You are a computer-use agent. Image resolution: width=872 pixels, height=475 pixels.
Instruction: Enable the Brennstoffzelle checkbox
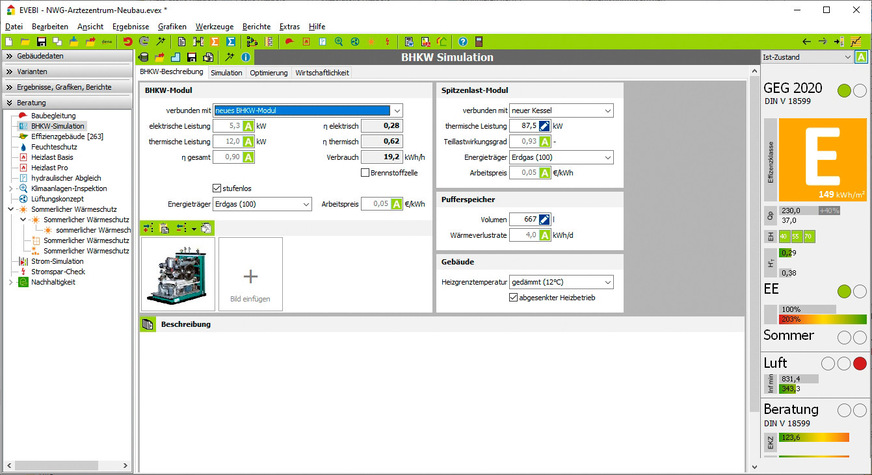(365, 173)
